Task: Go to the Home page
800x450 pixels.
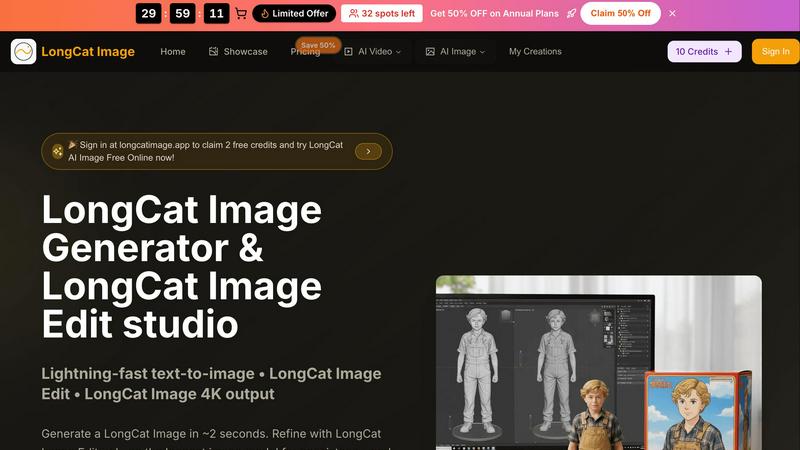Action: [173, 52]
